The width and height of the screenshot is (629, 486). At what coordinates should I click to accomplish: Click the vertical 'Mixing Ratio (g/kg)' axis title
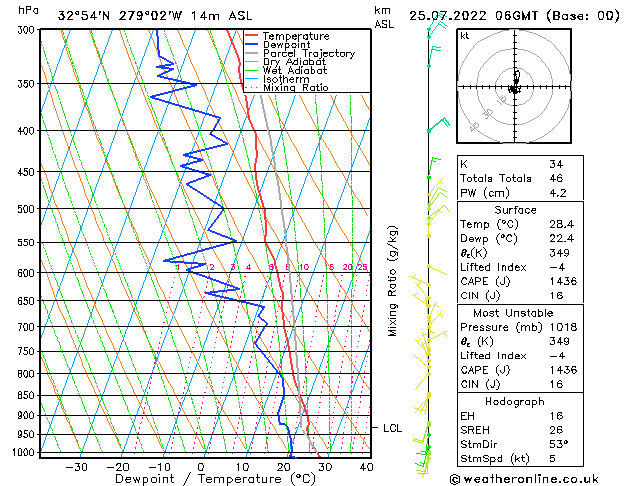pyautogui.click(x=392, y=281)
